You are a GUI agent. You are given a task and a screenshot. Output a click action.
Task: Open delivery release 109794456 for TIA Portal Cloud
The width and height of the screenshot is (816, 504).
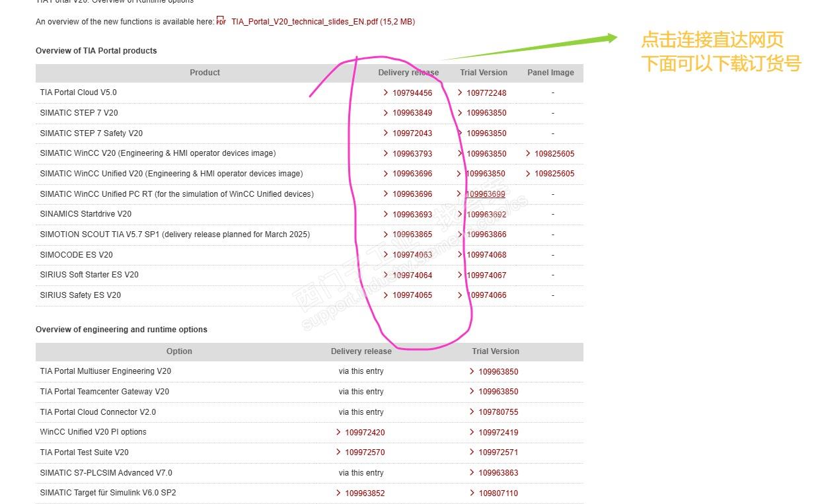coord(412,93)
